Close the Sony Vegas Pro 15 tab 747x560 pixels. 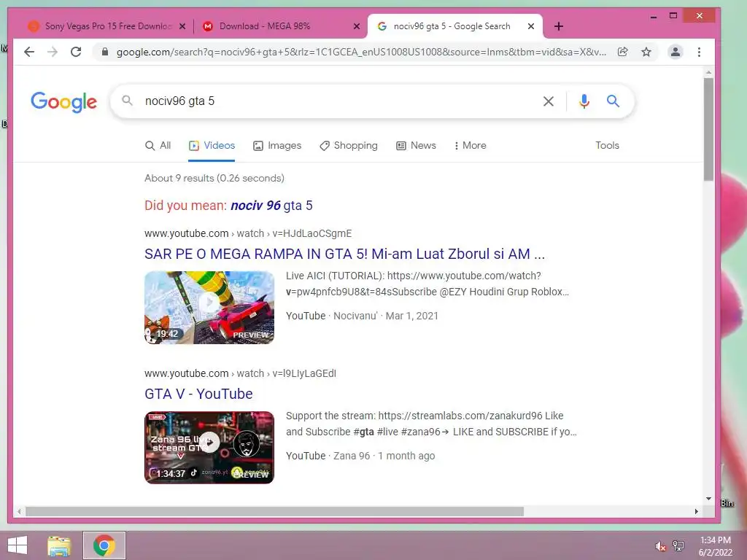182,26
